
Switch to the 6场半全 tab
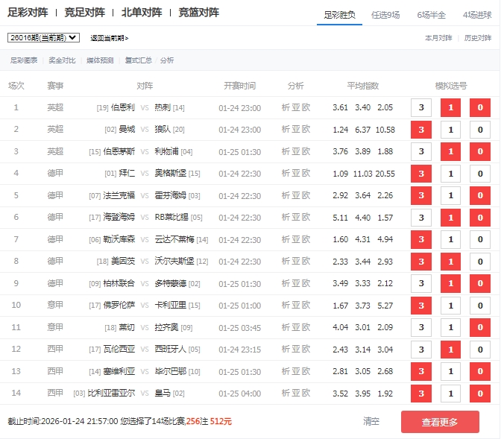[432, 14]
